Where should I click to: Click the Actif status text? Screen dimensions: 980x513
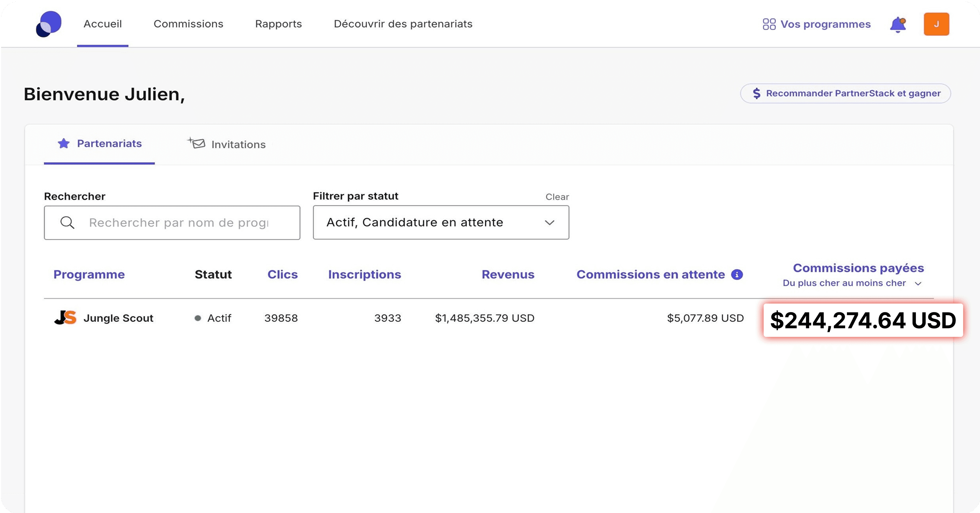coord(219,318)
